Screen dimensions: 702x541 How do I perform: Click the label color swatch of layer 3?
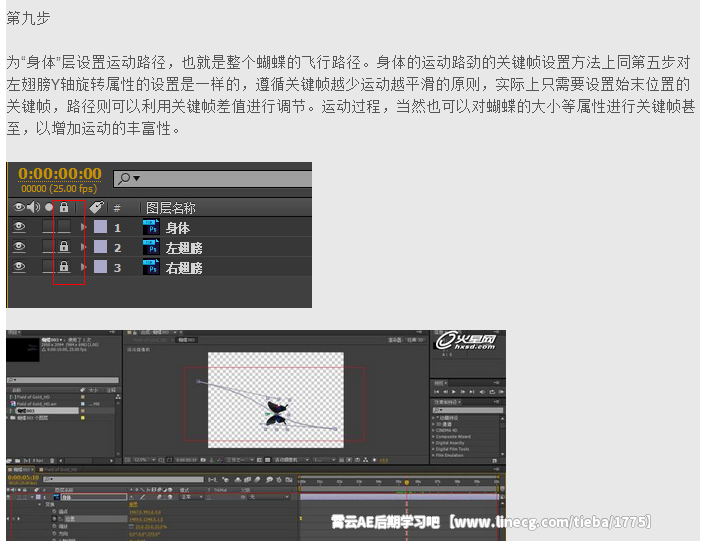coord(99,267)
